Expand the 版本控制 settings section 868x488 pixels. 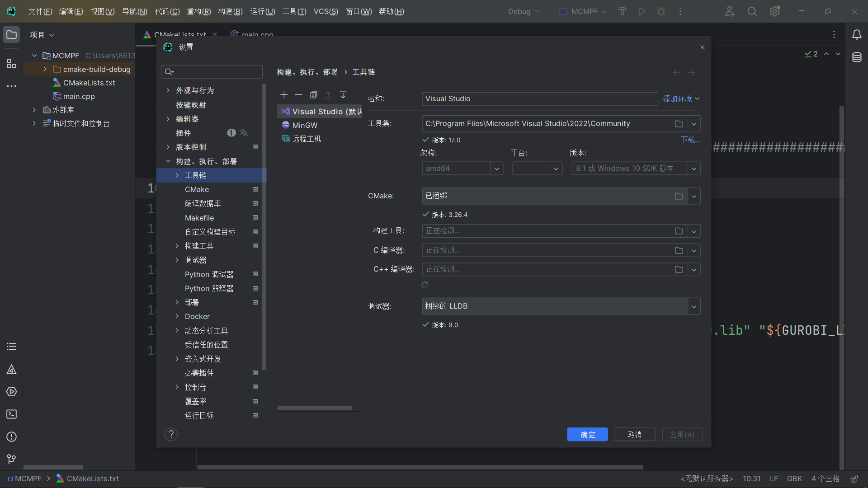click(168, 147)
